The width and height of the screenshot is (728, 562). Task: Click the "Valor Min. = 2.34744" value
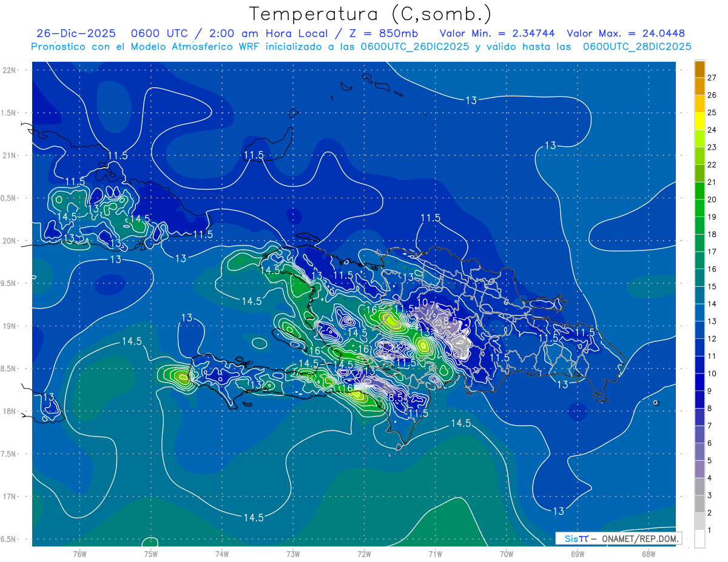click(x=497, y=33)
